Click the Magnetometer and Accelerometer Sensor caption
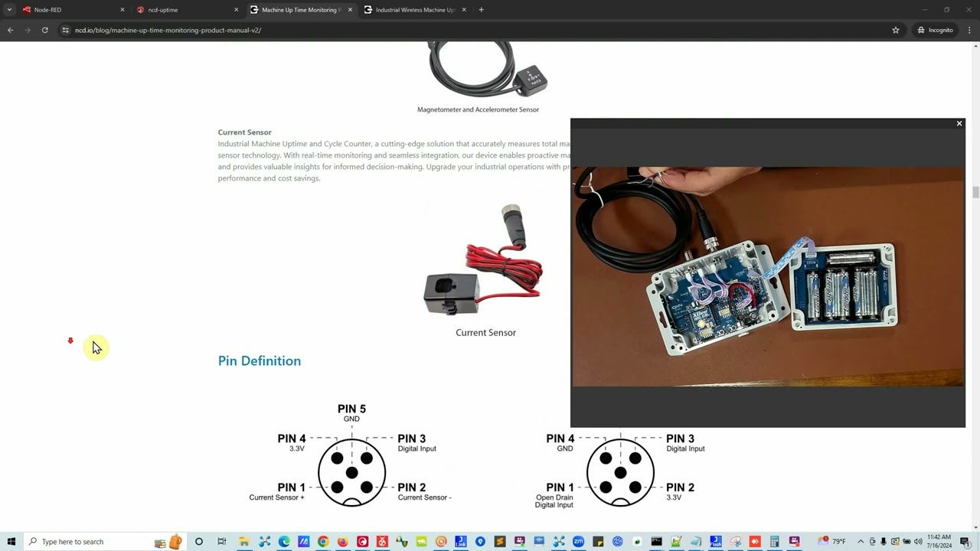Image resolution: width=980 pixels, height=551 pixels. tap(478, 109)
